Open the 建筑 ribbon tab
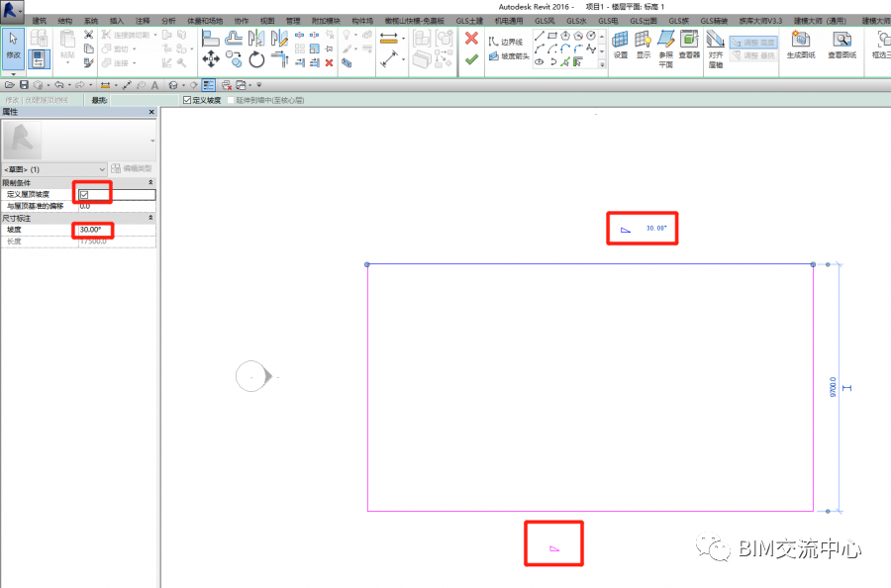The width and height of the screenshot is (891, 588). 40,21
